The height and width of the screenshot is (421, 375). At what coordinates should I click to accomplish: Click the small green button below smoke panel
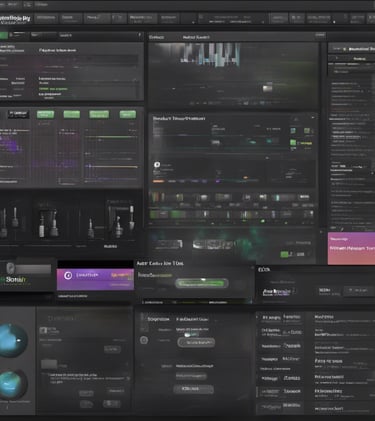pos(284,254)
